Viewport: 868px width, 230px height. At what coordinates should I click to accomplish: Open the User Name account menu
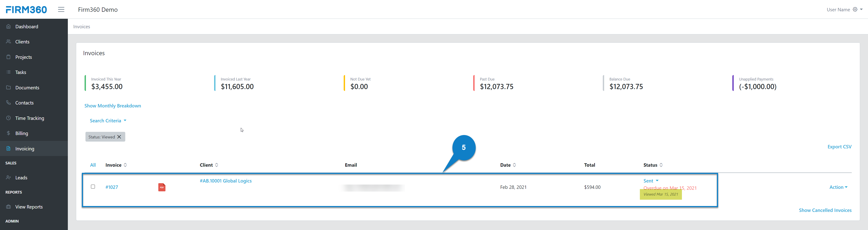point(839,9)
